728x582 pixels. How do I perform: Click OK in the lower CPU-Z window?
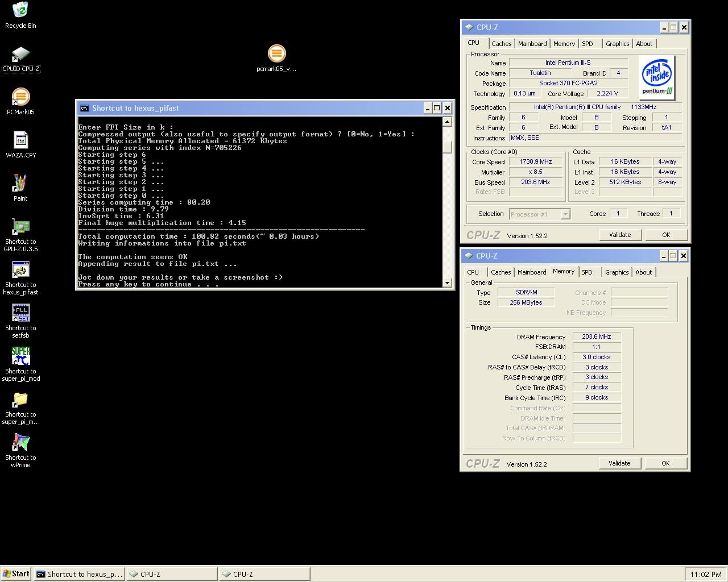[665, 463]
